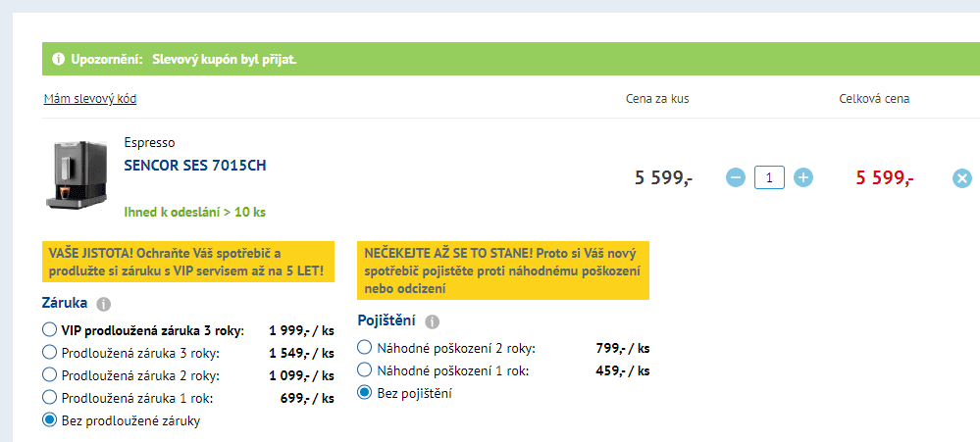The width and height of the screenshot is (980, 442).
Task: Open SENCOR SES 7015CH product link
Action: tap(195, 166)
